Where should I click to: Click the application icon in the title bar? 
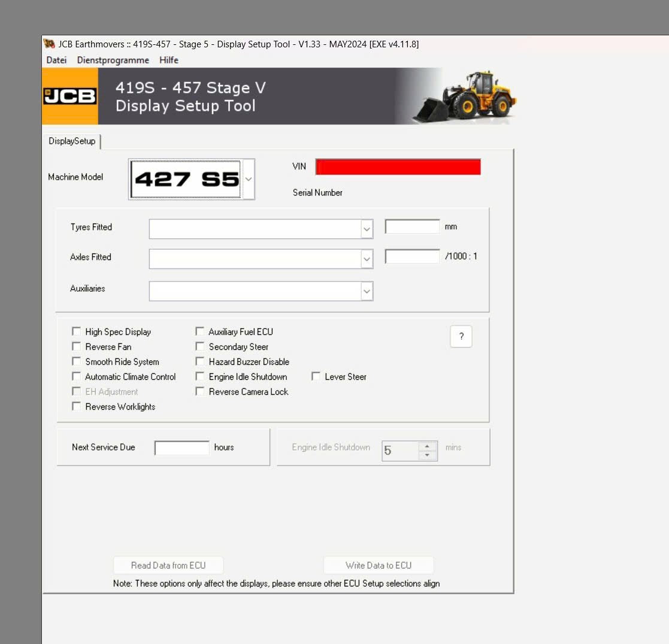49,44
